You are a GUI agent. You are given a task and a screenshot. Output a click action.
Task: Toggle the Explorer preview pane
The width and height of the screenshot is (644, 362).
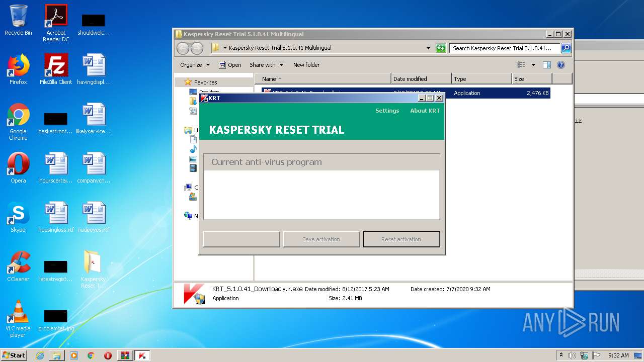click(547, 65)
